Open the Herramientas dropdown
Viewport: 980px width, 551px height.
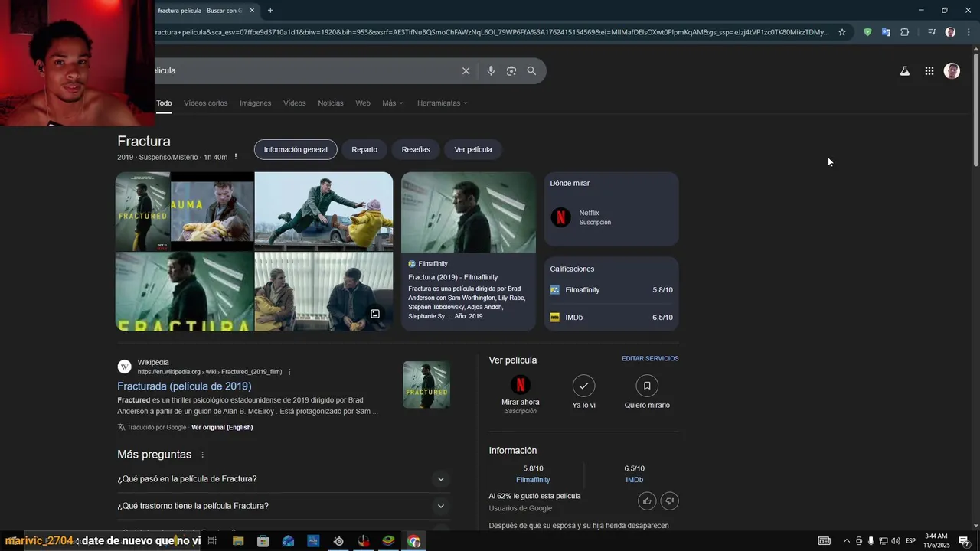pos(442,103)
